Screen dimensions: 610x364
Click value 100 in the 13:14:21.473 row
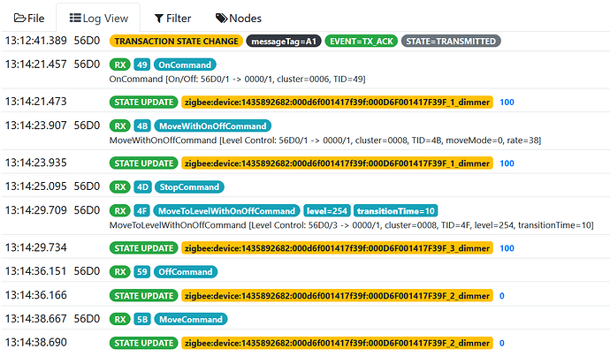click(507, 102)
